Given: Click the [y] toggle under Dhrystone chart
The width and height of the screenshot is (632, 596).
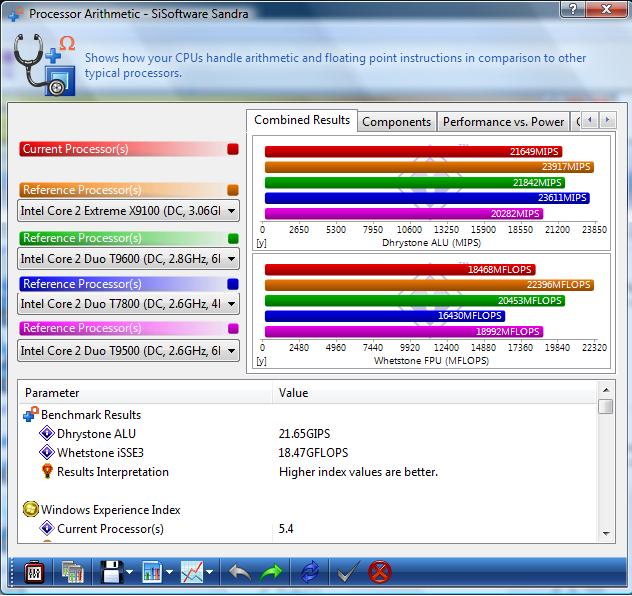Looking at the screenshot, I should (x=261, y=243).
